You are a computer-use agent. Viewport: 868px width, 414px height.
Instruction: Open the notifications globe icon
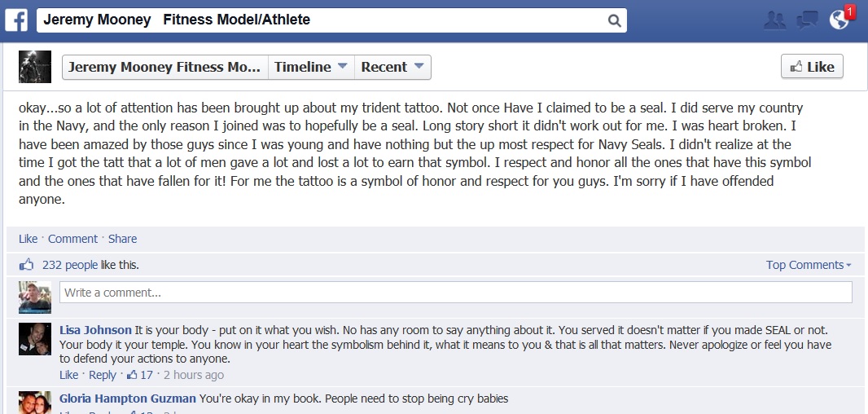pyautogui.click(x=839, y=20)
